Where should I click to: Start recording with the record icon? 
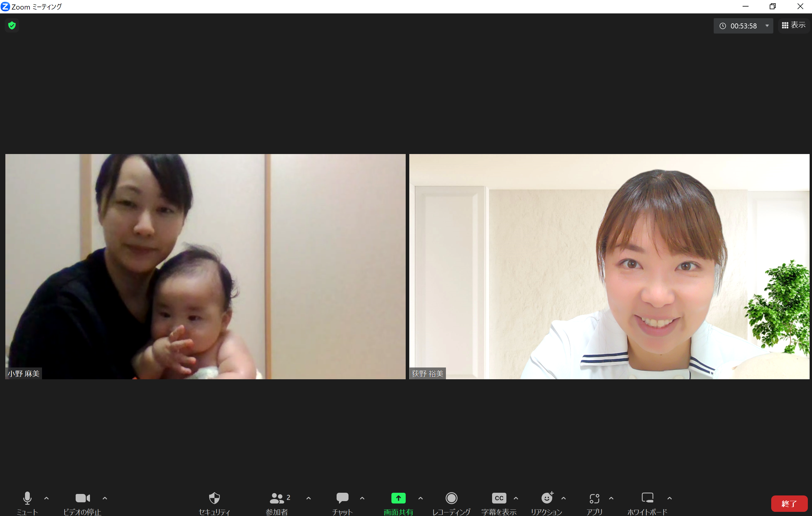451,498
